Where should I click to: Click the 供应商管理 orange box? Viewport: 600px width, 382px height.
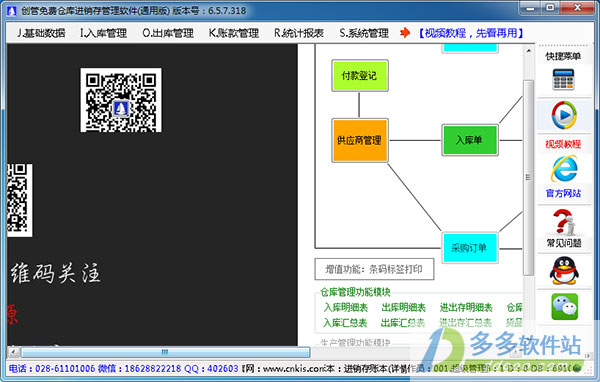(x=360, y=140)
